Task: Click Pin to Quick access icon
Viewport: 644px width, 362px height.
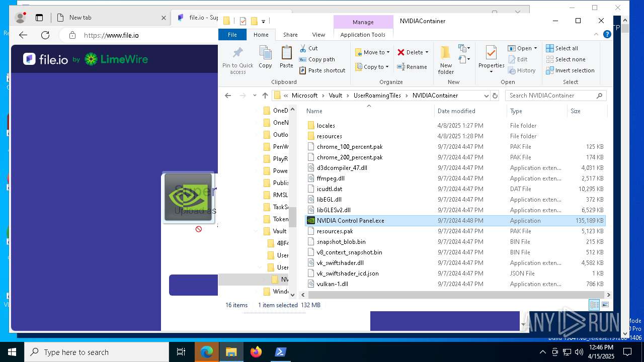Action: pos(238,53)
